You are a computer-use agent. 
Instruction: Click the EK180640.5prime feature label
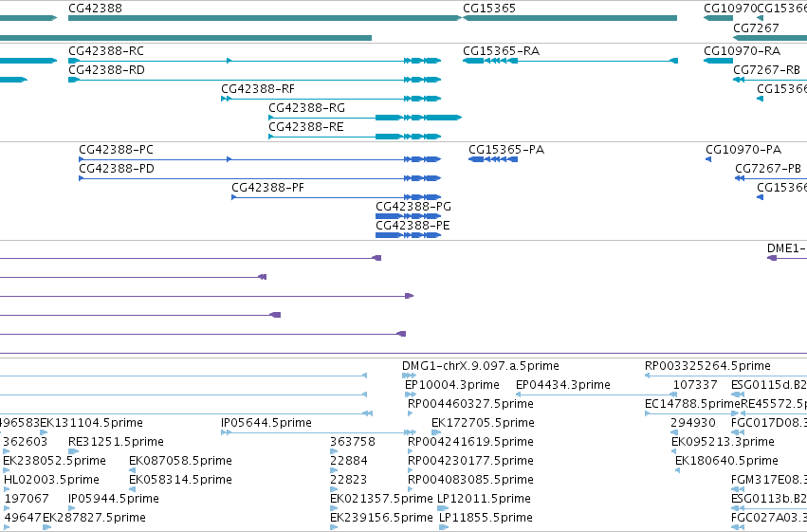pyautogui.click(x=726, y=461)
